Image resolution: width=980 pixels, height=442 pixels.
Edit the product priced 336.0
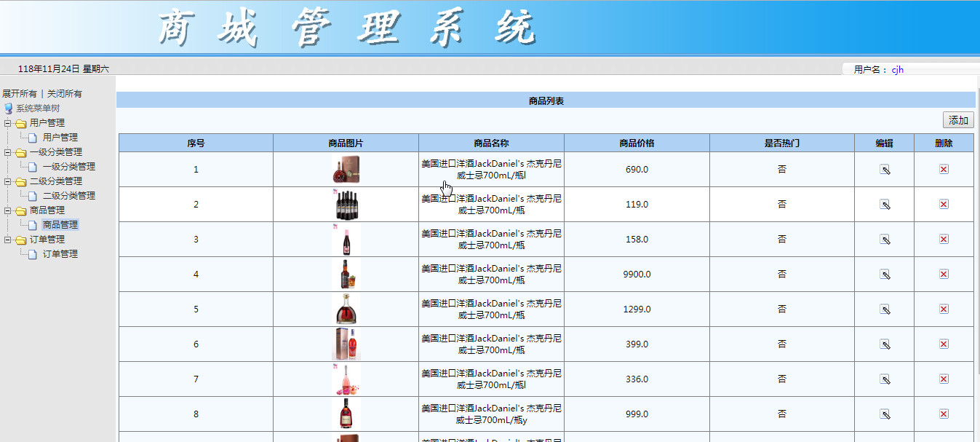click(885, 379)
